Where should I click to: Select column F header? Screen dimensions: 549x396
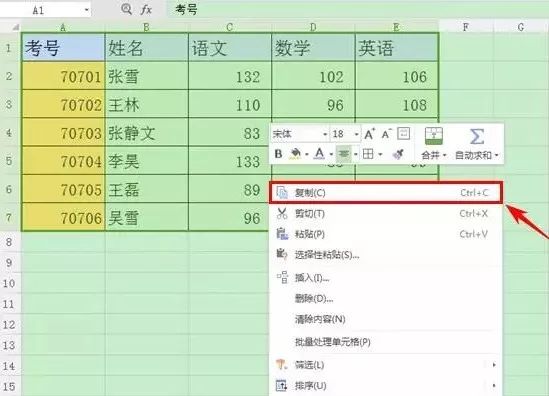[466, 27]
